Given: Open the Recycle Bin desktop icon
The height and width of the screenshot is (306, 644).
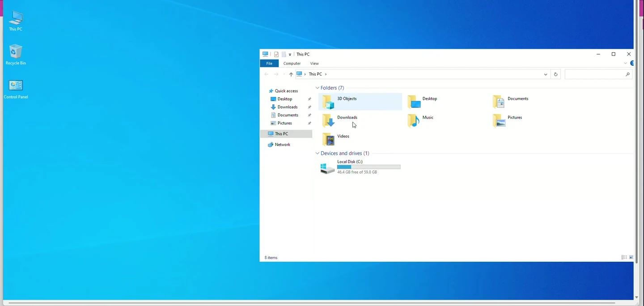Looking at the screenshot, I should click(16, 55).
